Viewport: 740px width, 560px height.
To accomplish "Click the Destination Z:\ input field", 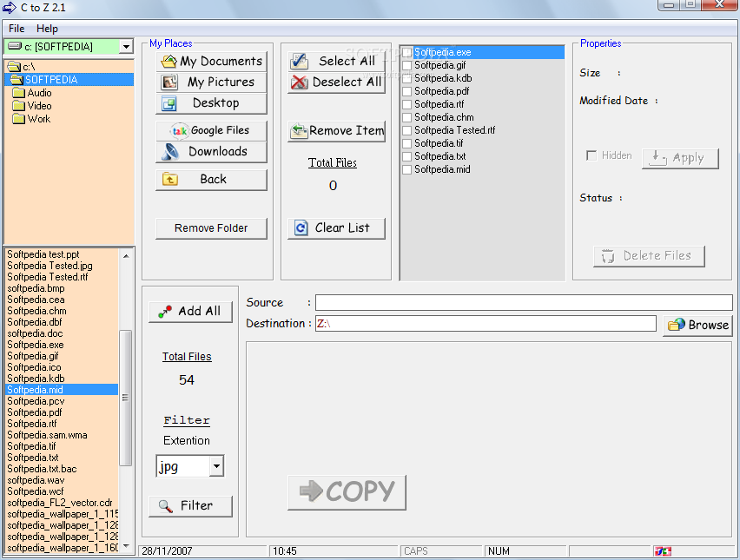I will pos(486,324).
